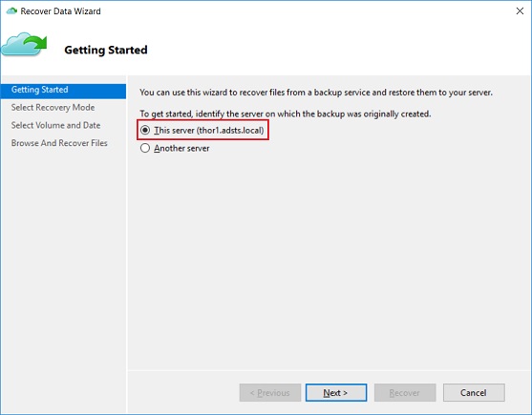Click the disabled Recover button
This screenshot has width=532, height=415.
tap(405, 393)
